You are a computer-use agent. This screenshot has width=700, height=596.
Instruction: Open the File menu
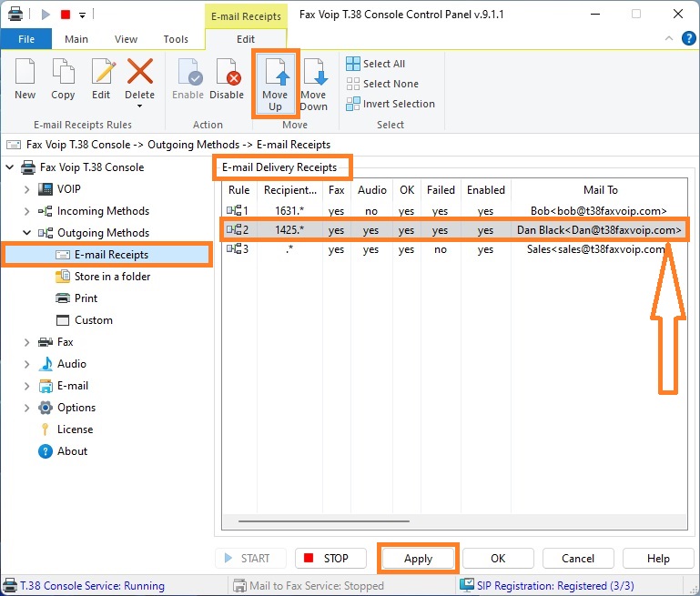tap(26, 39)
